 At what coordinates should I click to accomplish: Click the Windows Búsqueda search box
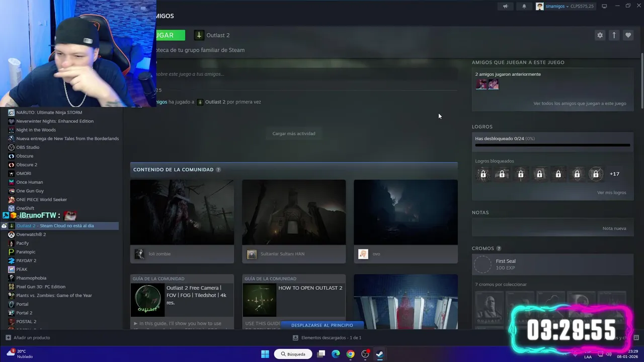point(293,354)
